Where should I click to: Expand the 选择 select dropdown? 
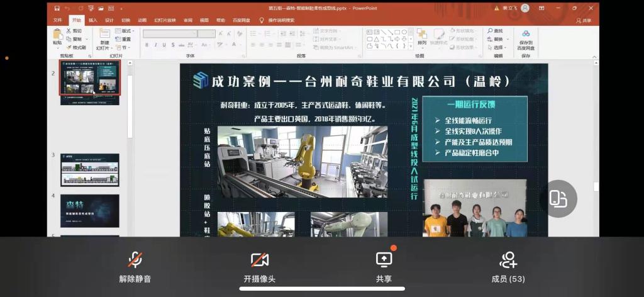498,48
